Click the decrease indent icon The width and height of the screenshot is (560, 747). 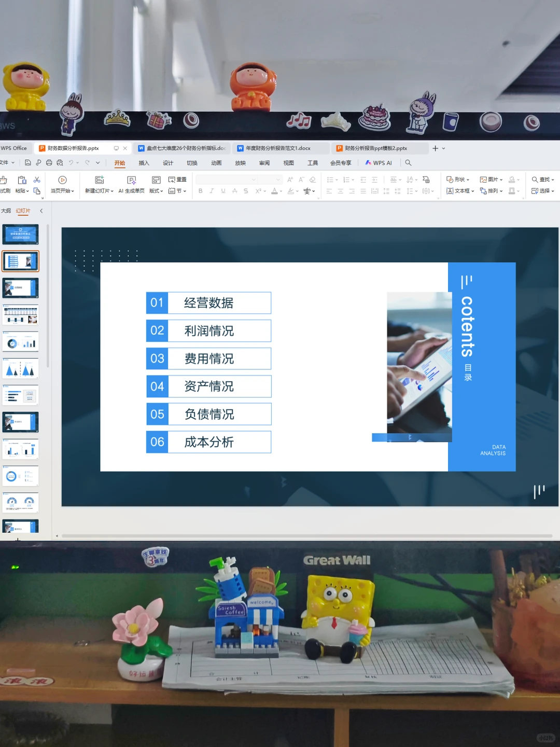click(363, 179)
